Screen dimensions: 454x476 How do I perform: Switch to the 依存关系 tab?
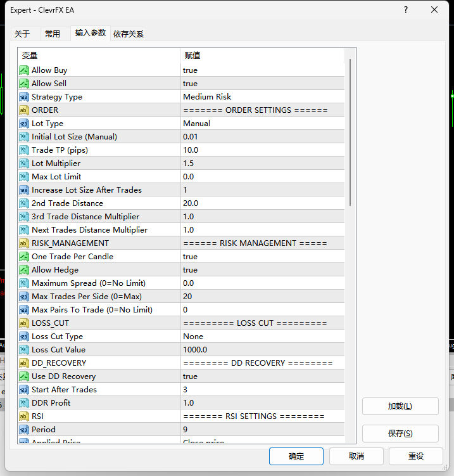(129, 34)
